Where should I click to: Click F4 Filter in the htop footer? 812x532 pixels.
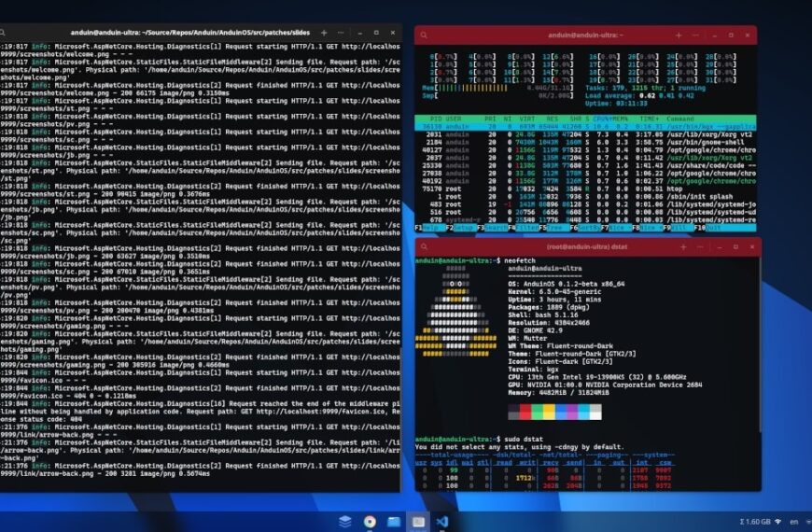523,228
